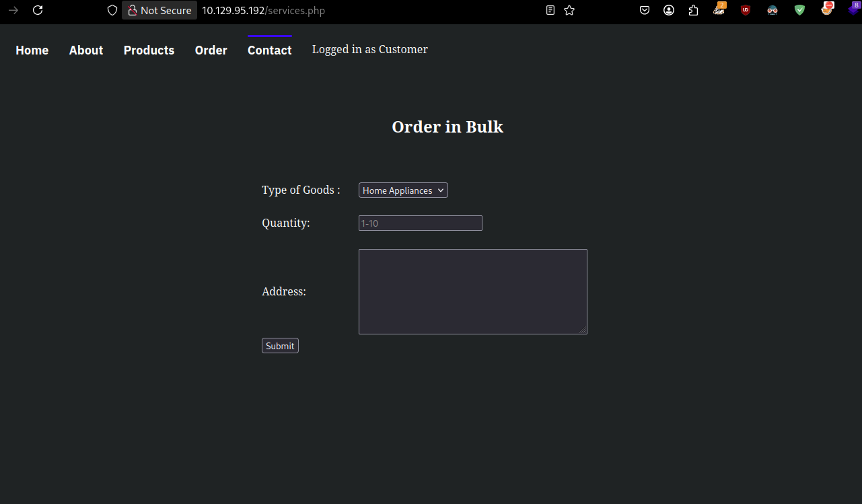Select the Contact navigation tab
The image size is (862, 504).
(269, 50)
